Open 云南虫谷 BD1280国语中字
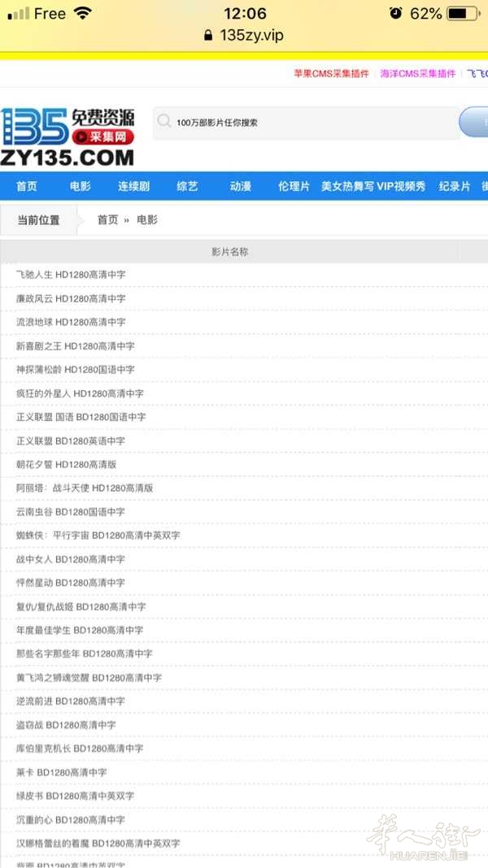The height and width of the screenshot is (868, 488). 71,512
